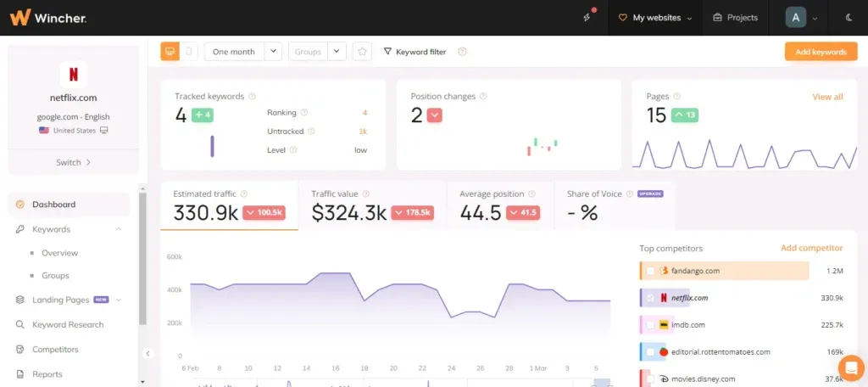Click help icon next to Estimated traffic
Image resolution: width=868 pixels, height=387 pixels.
[x=243, y=194]
